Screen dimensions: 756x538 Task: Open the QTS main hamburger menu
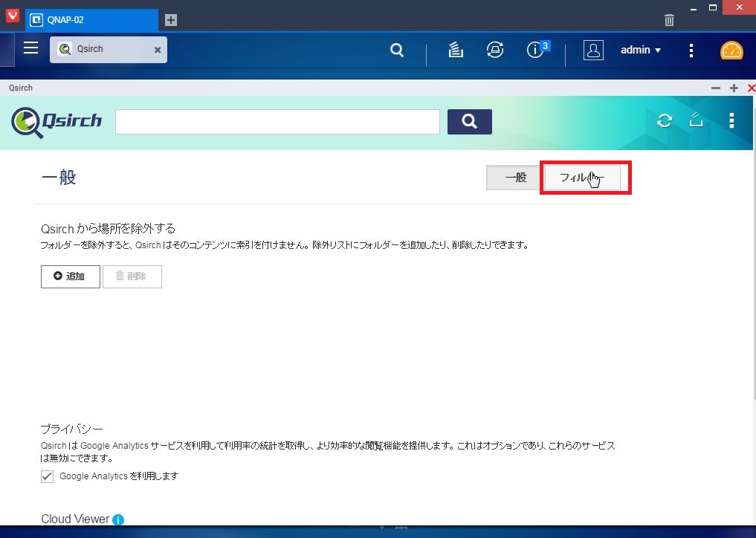pyautogui.click(x=31, y=48)
